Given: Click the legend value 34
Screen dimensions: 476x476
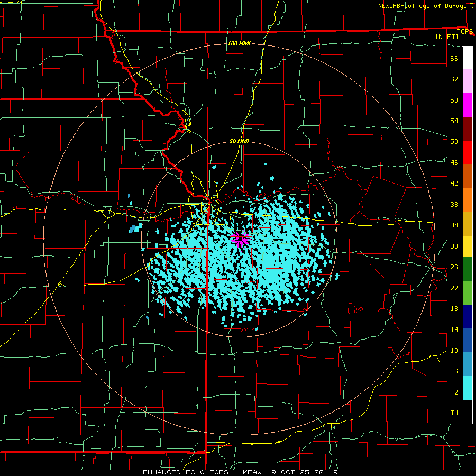Looking at the screenshot, I should click(454, 225).
